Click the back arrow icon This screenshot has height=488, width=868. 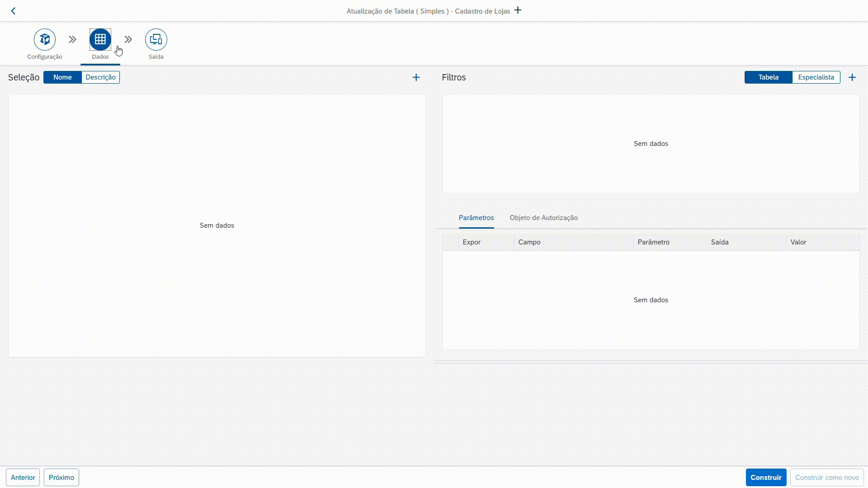[x=13, y=11]
